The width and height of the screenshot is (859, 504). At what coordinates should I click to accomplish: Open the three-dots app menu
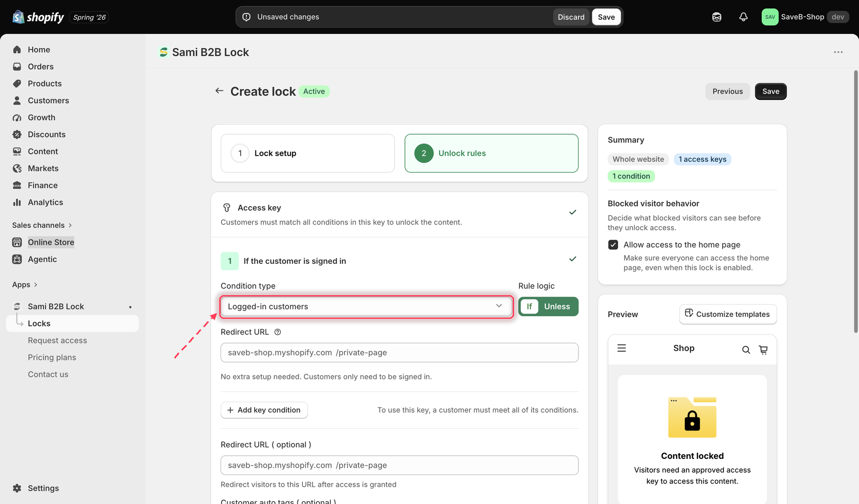838,52
